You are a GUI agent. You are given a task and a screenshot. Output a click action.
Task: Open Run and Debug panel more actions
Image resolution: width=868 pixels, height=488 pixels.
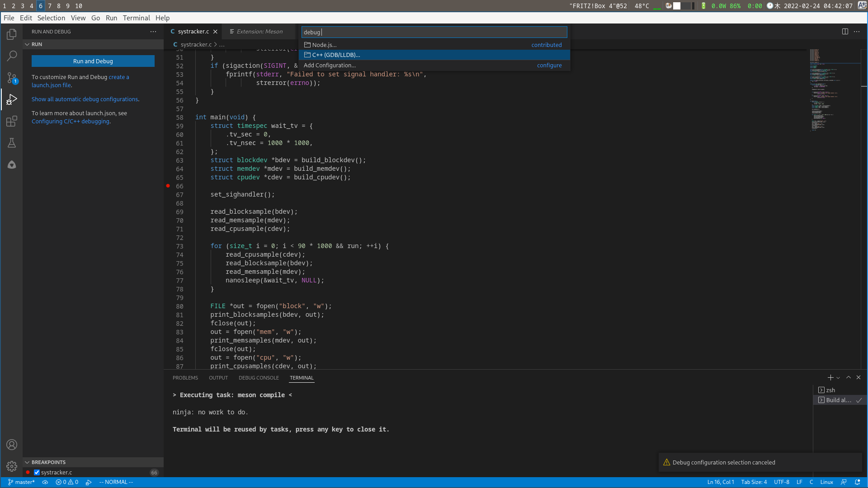coord(153,32)
